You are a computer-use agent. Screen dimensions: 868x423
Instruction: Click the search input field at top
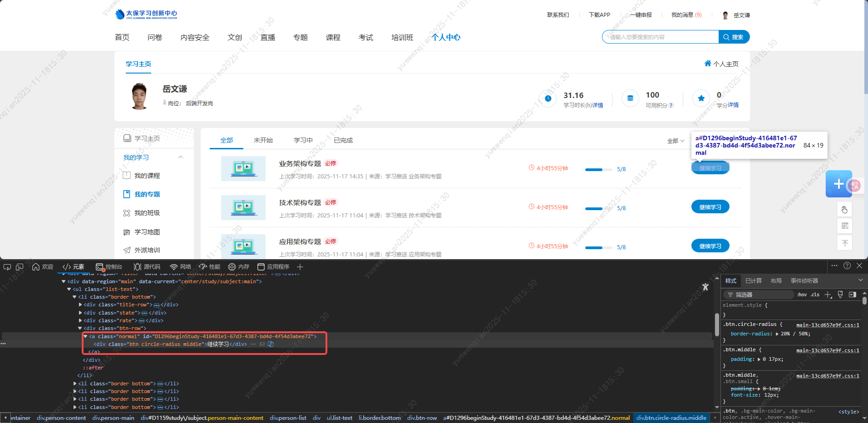(x=658, y=37)
